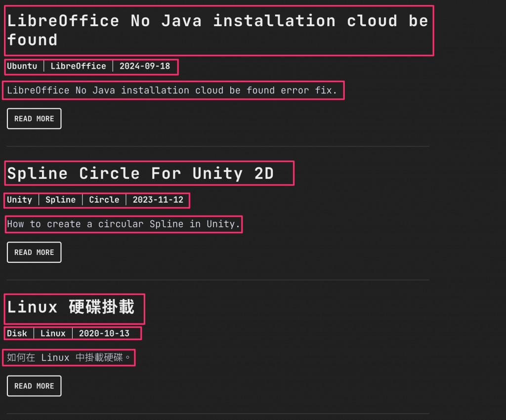
Task: Click Read More under the Linux 硬碟掛載 post
Action: click(34, 386)
